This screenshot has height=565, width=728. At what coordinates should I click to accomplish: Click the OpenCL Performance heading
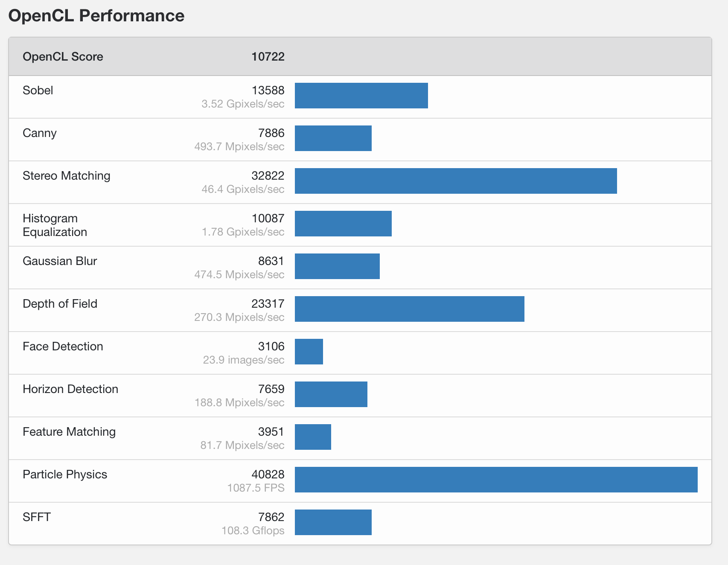coord(96,16)
